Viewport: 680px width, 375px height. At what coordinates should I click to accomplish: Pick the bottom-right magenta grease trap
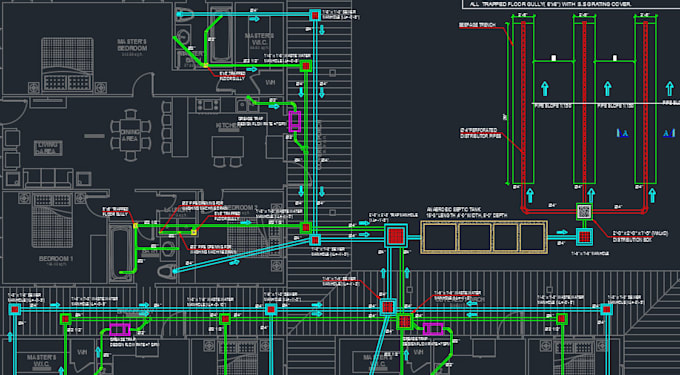coord(433,329)
